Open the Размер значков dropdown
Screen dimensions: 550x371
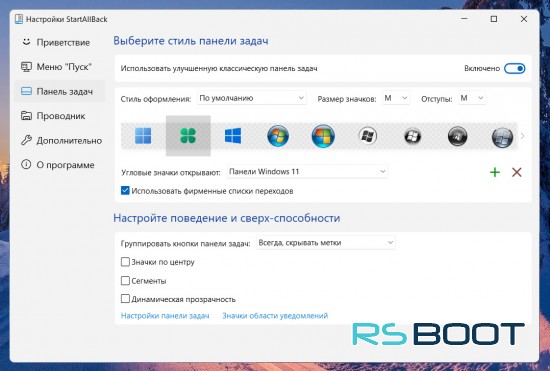396,98
